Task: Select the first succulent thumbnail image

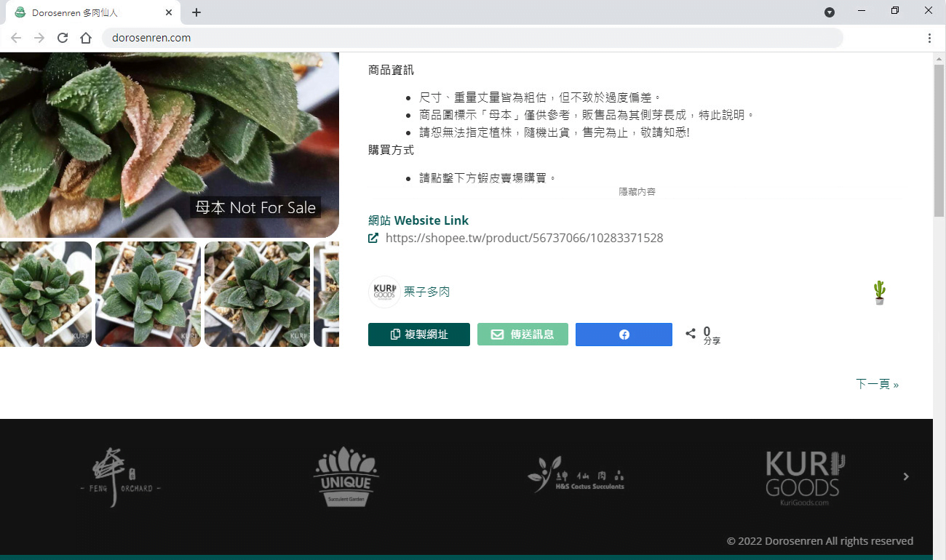Action: pos(45,294)
